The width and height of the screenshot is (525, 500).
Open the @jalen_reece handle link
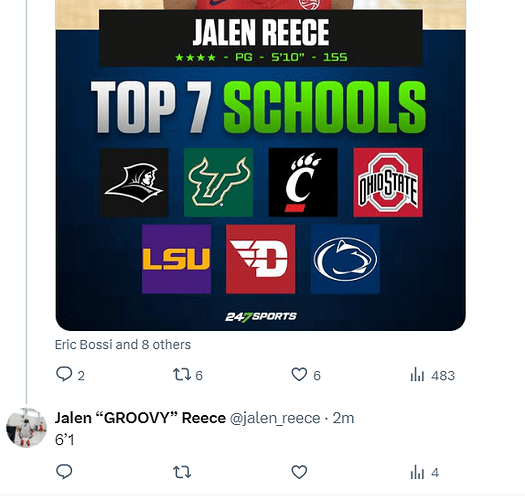[x=275, y=418]
